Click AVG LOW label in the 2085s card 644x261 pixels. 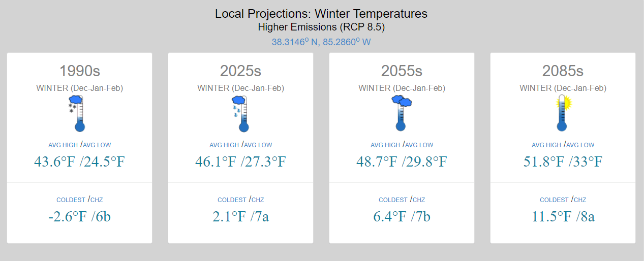tap(580, 145)
